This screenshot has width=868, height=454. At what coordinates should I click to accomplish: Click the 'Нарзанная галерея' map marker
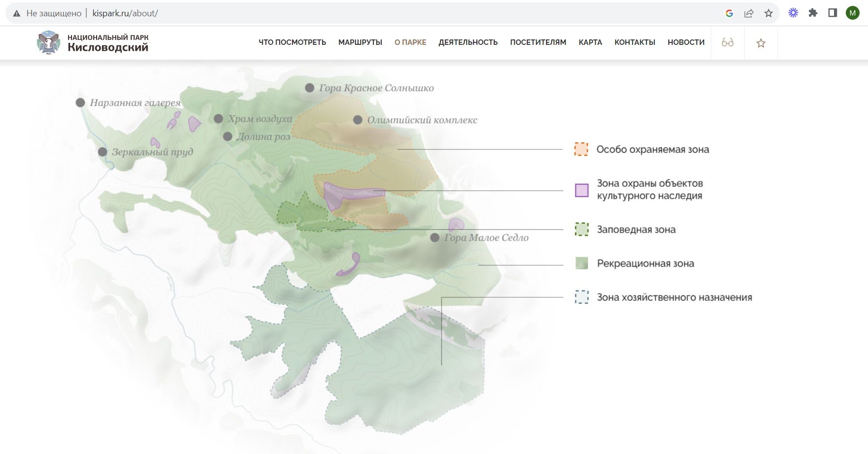[x=80, y=103]
